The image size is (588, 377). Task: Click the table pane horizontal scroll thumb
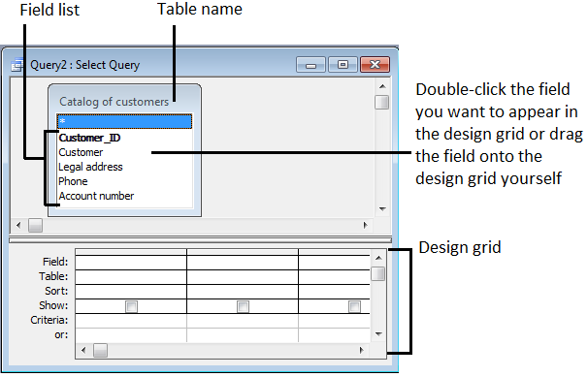coord(35,226)
